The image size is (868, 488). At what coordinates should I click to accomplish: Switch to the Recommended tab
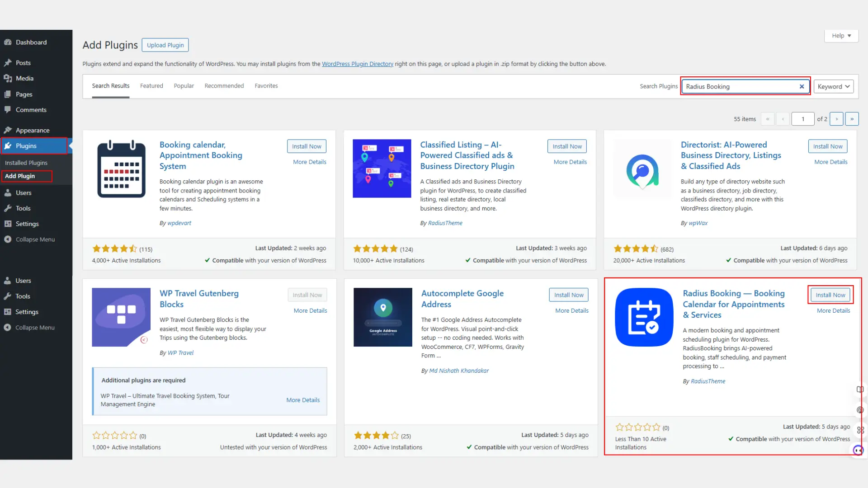pos(224,86)
